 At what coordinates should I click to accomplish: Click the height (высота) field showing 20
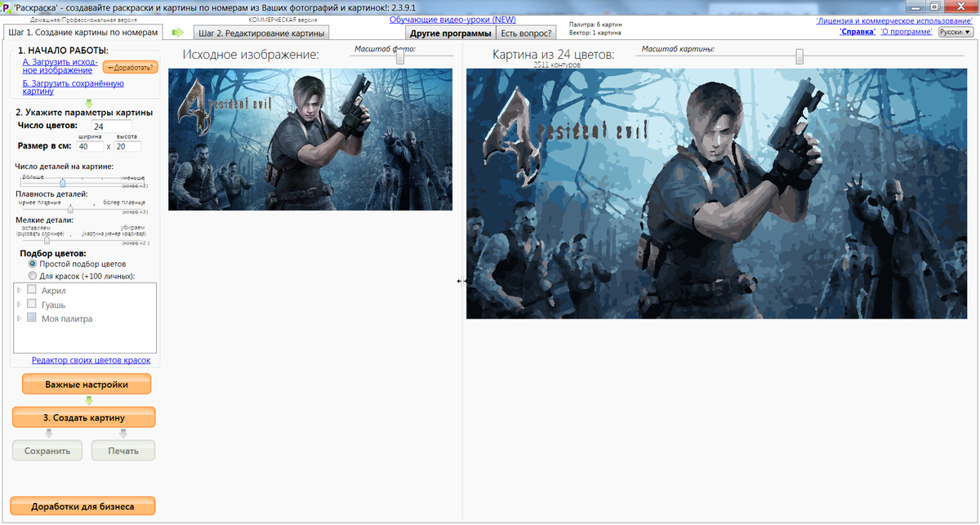click(127, 146)
